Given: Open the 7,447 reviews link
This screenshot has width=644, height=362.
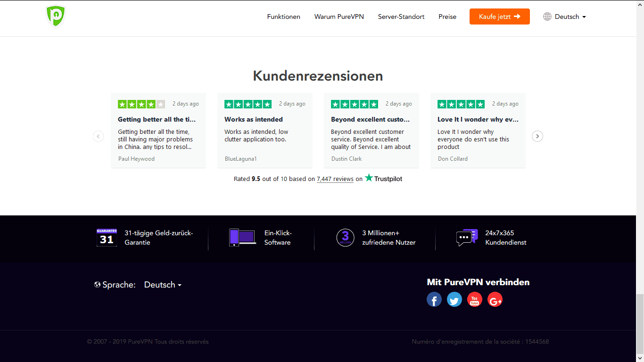Looking at the screenshot, I should click(335, 179).
